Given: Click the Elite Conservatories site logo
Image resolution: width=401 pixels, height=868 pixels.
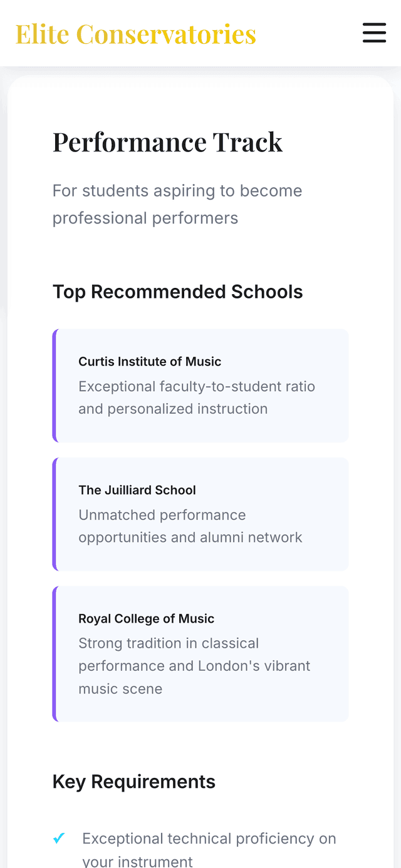Looking at the screenshot, I should 136,34.
